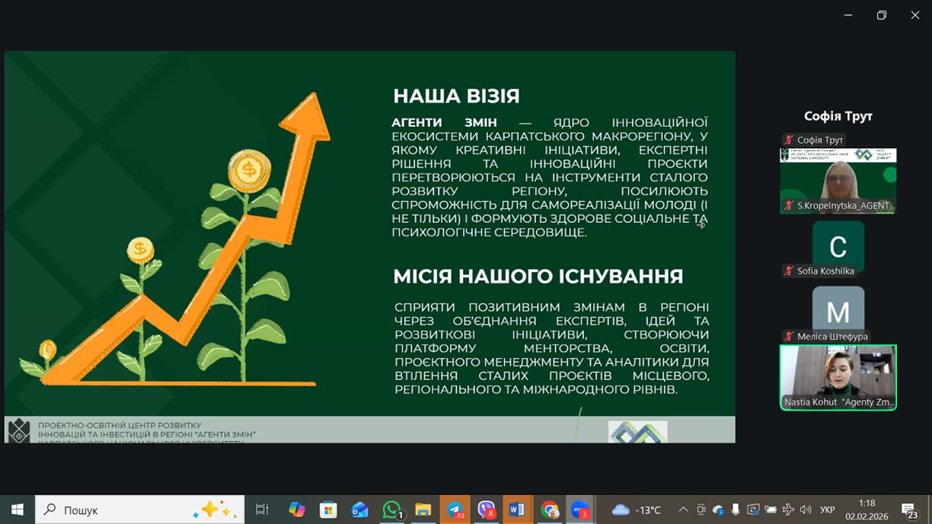Open the notification center with 23 alerts
The image size is (932, 524).
[x=910, y=510]
